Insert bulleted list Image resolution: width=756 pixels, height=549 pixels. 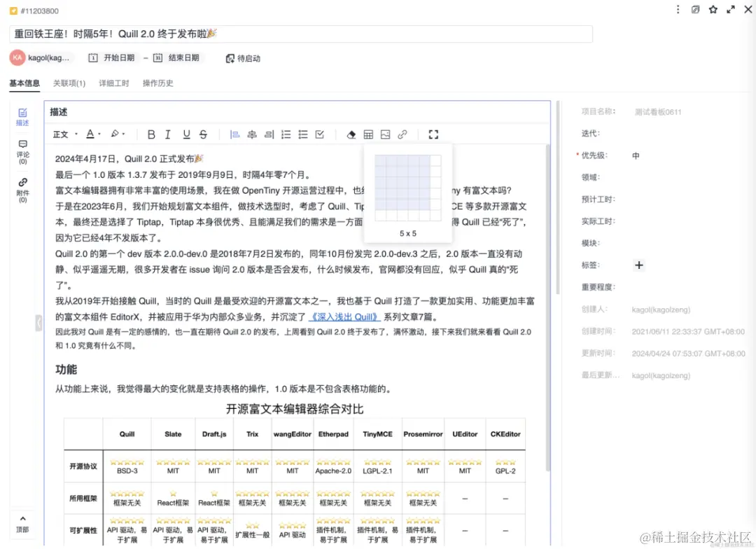point(303,134)
